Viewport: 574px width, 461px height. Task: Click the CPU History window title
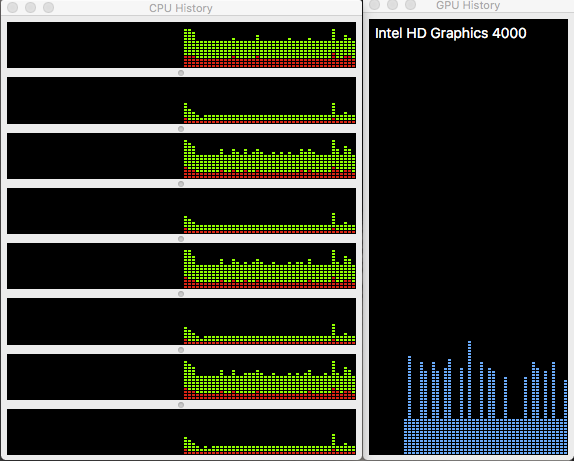[180, 8]
